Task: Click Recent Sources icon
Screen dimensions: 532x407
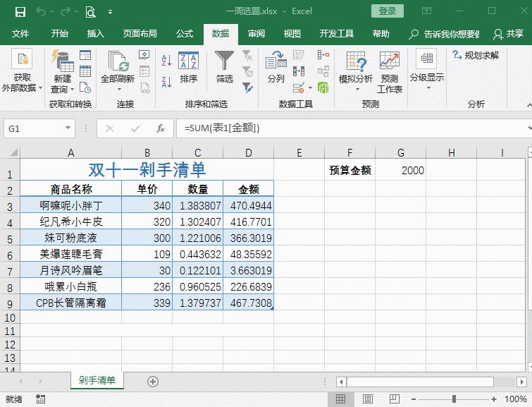Action: [85, 87]
